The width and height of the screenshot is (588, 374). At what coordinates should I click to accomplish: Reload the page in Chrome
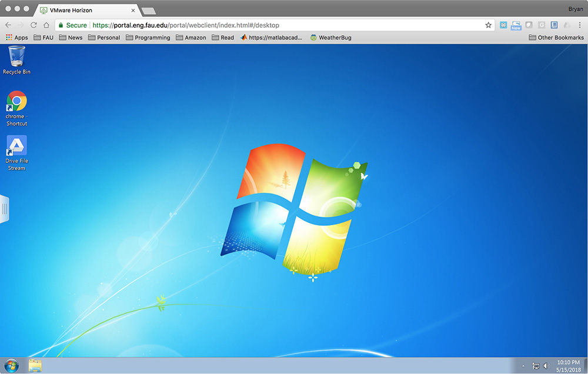(x=34, y=25)
